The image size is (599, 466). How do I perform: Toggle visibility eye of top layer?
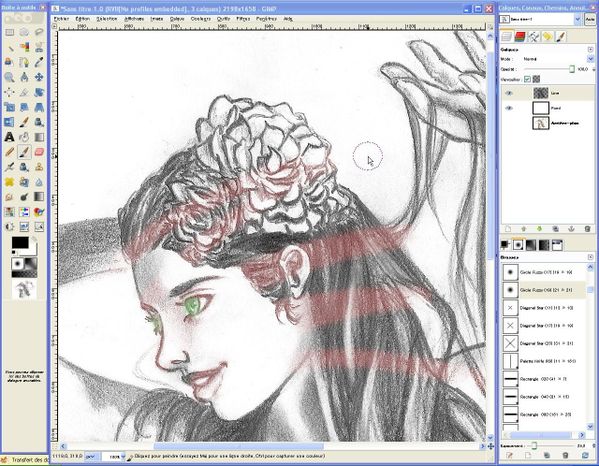pyautogui.click(x=508, y=93)
